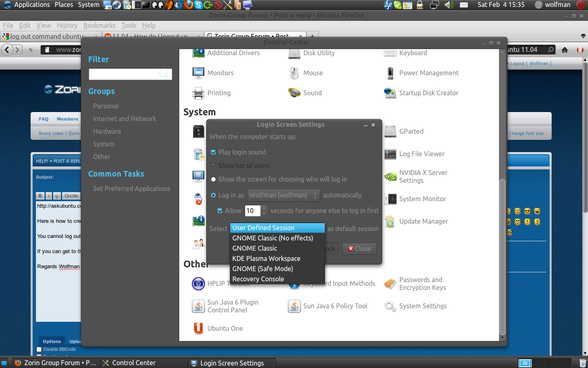Open Sound settings icon
588x368 pixels.
pyautogui.click(x=294, y=93)
